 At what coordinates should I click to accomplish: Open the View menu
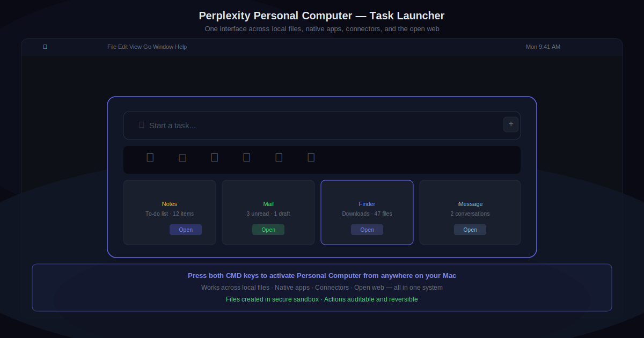(135, 47)
